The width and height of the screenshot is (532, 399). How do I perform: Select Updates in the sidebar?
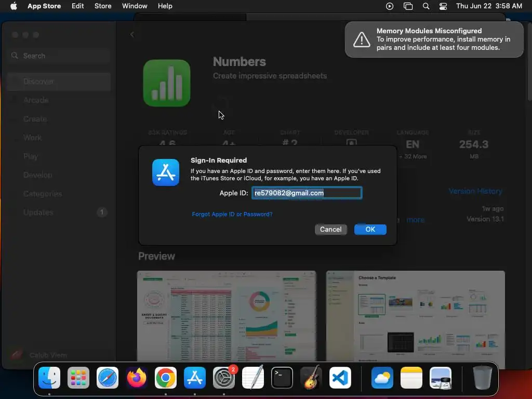coord(59,212)
